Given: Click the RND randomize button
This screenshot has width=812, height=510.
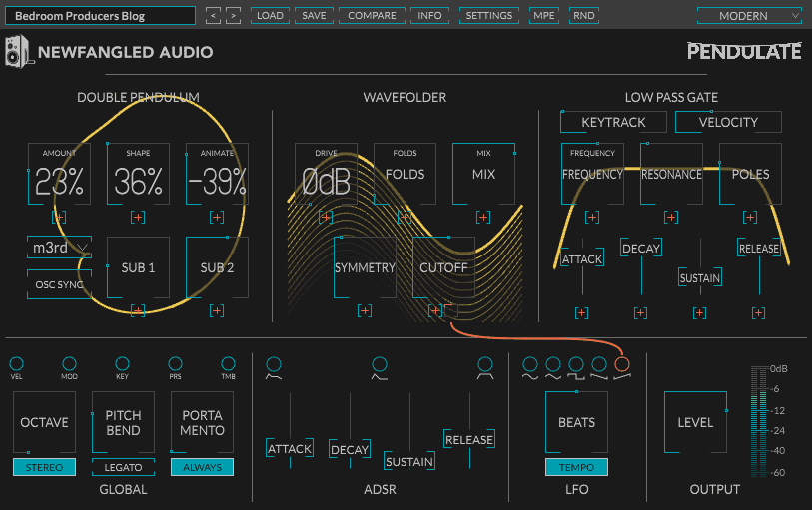Looking at the screenshot, I should point(584,16).
